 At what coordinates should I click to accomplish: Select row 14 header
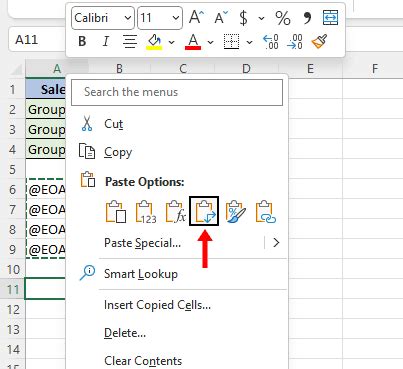click(x=13, y=350)
